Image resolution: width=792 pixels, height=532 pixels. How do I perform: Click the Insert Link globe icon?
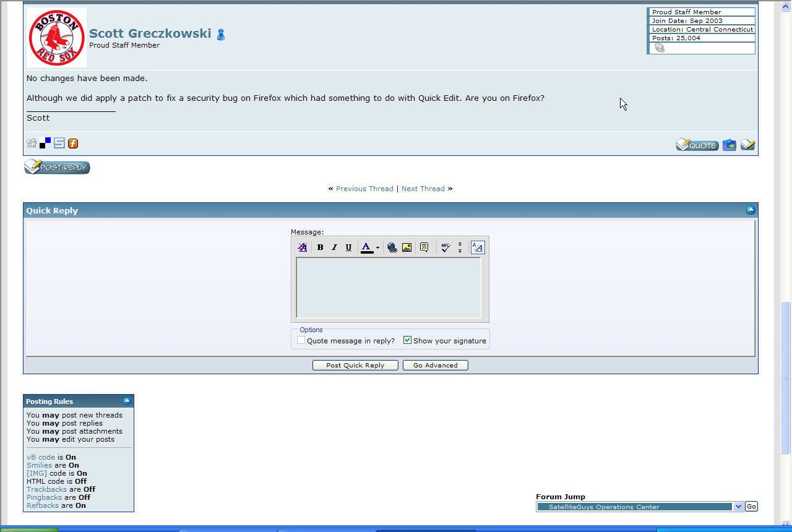[392, 247]
